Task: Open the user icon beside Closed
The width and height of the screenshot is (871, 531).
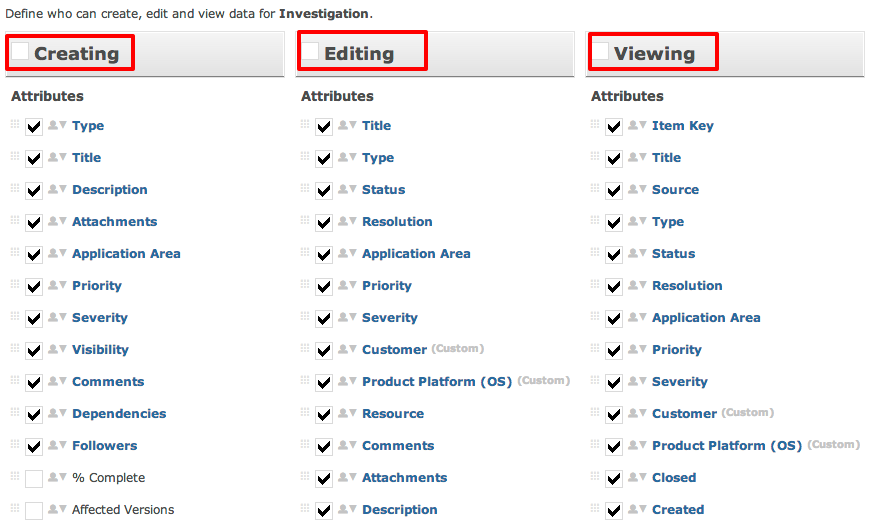Action: [x=637, y=477]
